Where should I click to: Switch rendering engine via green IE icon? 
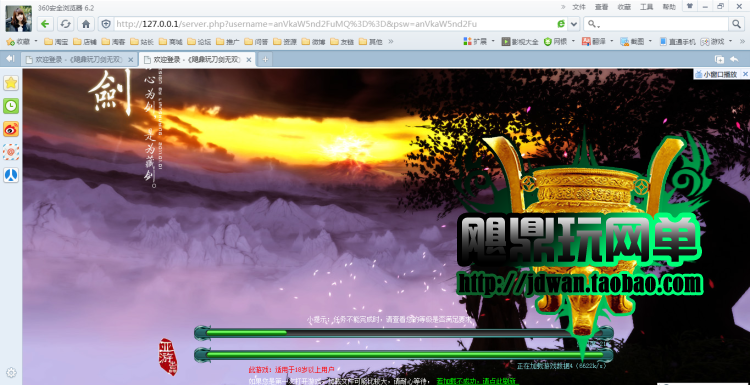562,24
